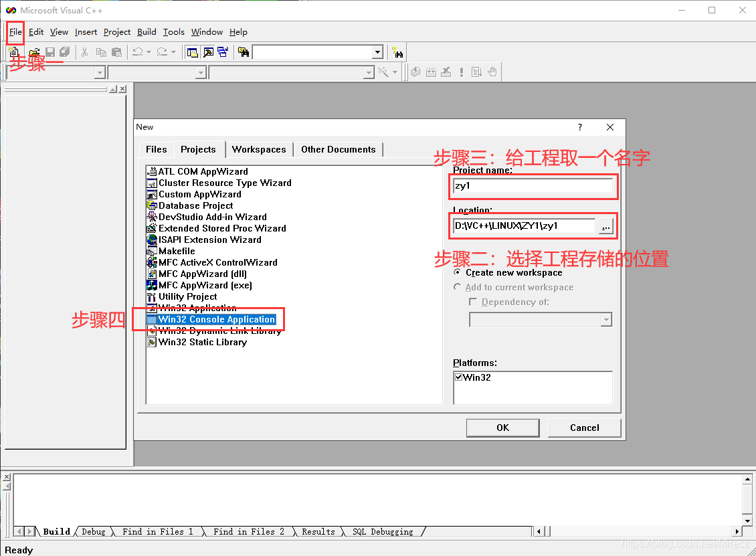Click the Save All icon
The image size is (756, 556).
pos(64,52)
